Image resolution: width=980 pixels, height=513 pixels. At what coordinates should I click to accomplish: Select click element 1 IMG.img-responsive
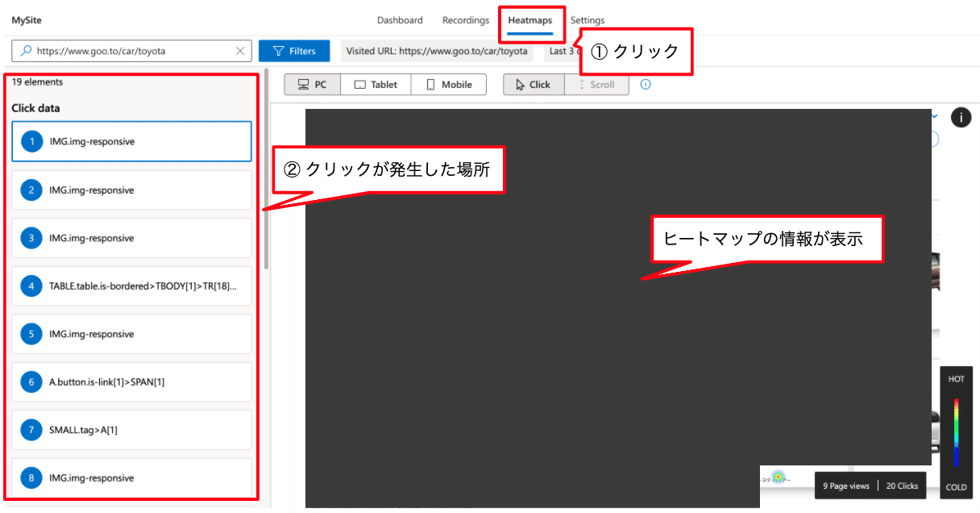coord(132,141)
